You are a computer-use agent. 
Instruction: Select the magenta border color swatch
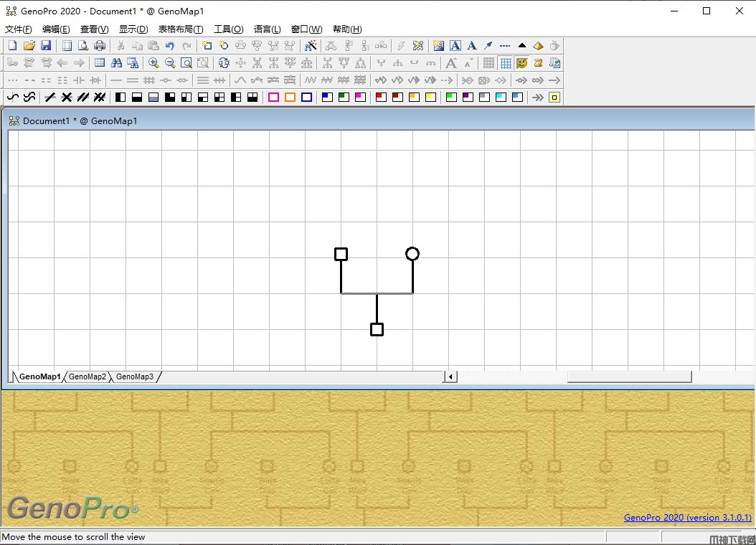coord(273,98)
